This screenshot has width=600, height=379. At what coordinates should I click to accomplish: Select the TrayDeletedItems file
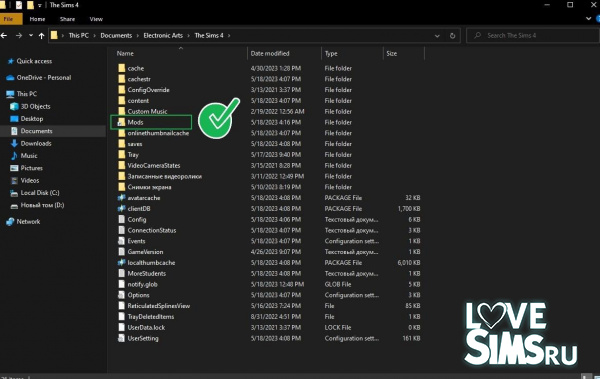click(151, 317)
